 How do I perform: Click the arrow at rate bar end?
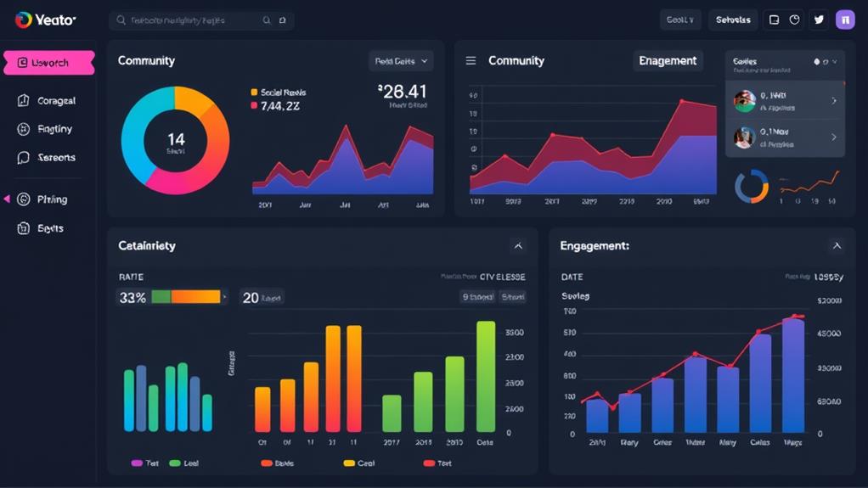[224, 297]
